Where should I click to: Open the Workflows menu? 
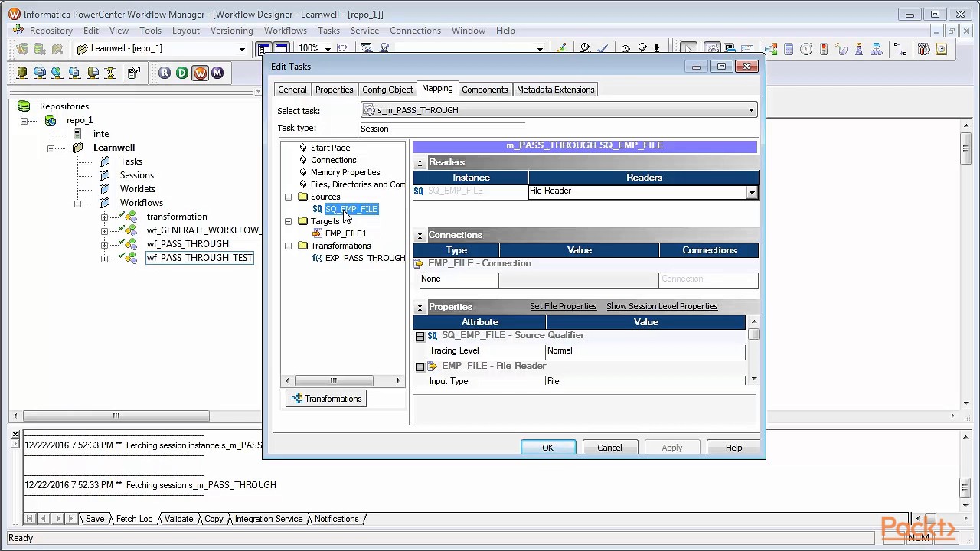point(285,31)
